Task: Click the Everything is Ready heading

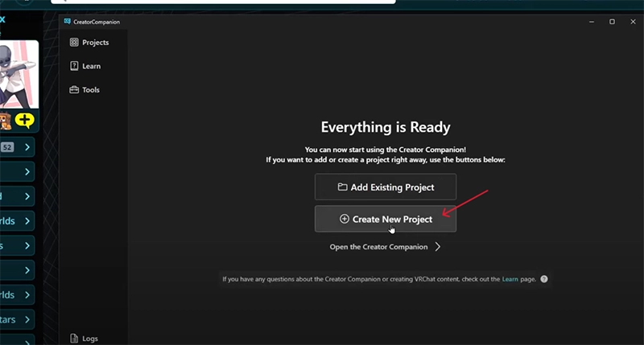Action: [x=386, y=127]
